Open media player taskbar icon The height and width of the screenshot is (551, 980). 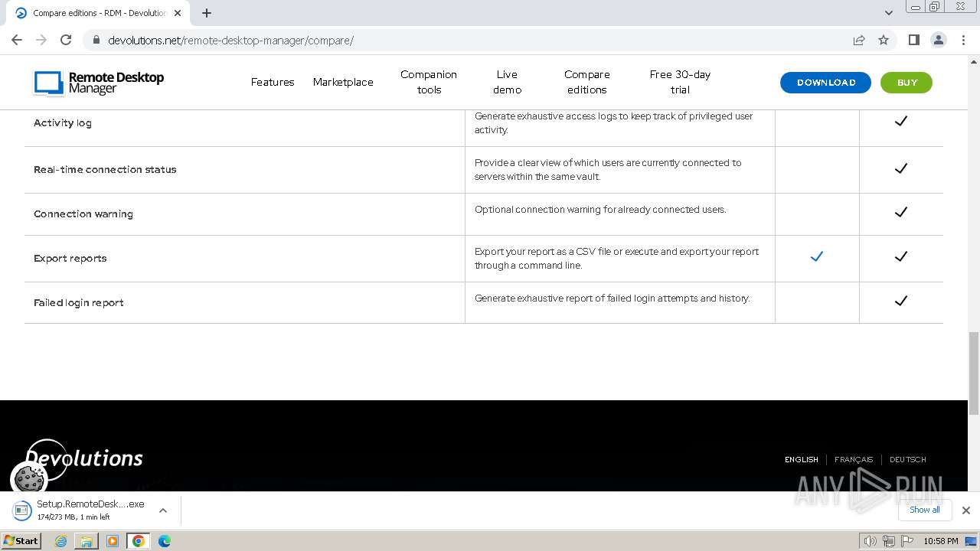pos(113,541)
